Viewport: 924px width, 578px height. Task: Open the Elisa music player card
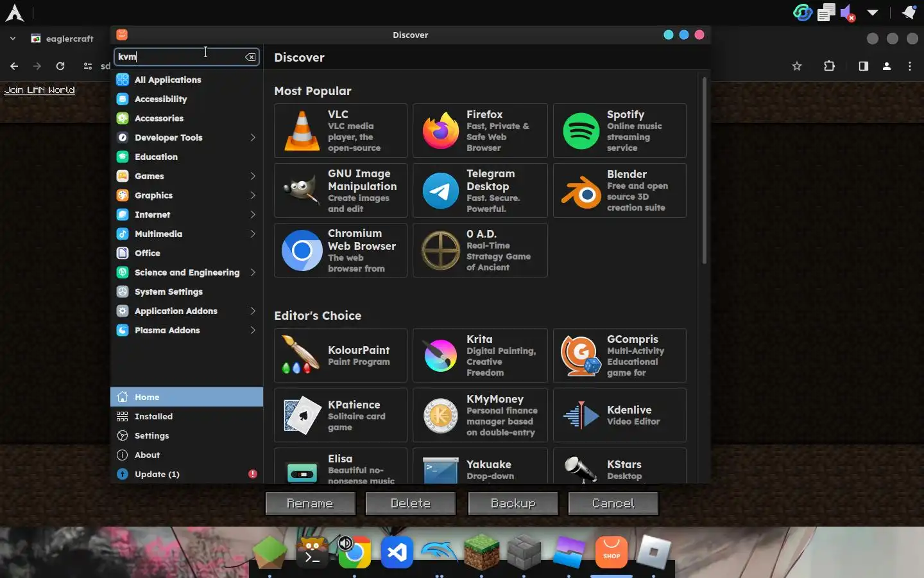pos(341,466)
